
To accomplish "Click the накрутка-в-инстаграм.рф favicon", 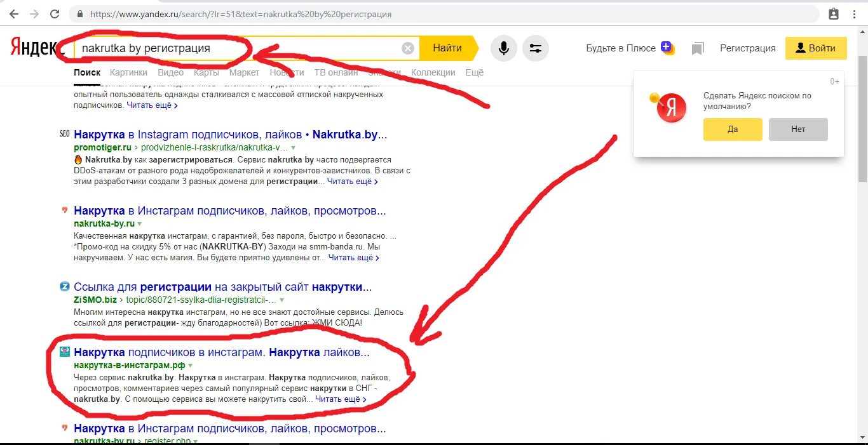I will [64, 351].
